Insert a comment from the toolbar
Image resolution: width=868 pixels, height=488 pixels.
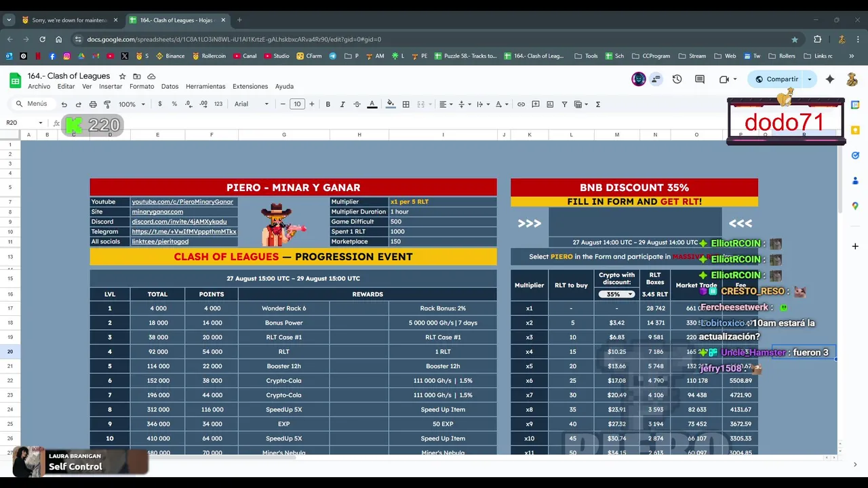click(536, 104)
